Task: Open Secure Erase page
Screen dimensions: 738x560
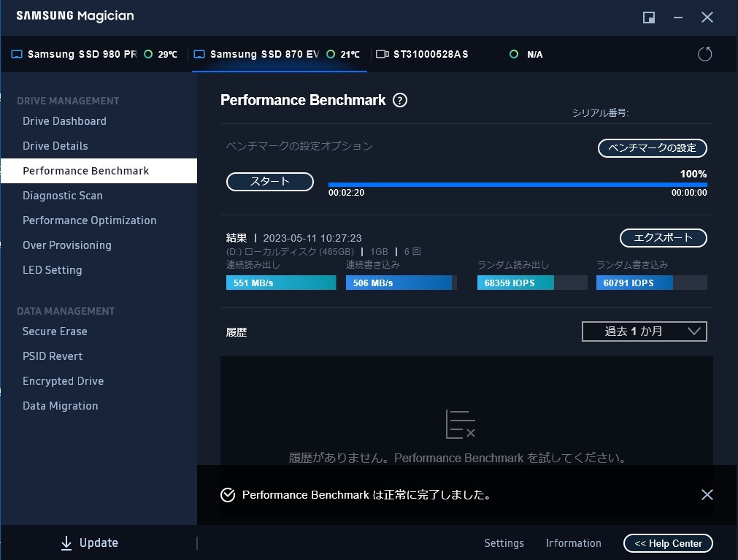Action: (x=55, y=331)
